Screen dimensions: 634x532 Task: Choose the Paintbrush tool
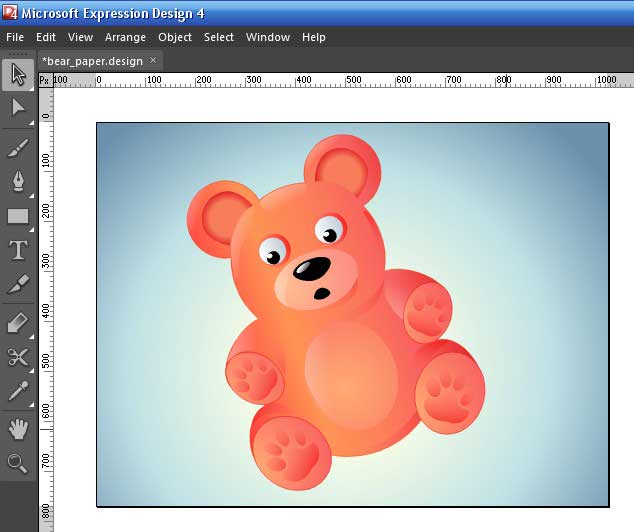[18, 148]
